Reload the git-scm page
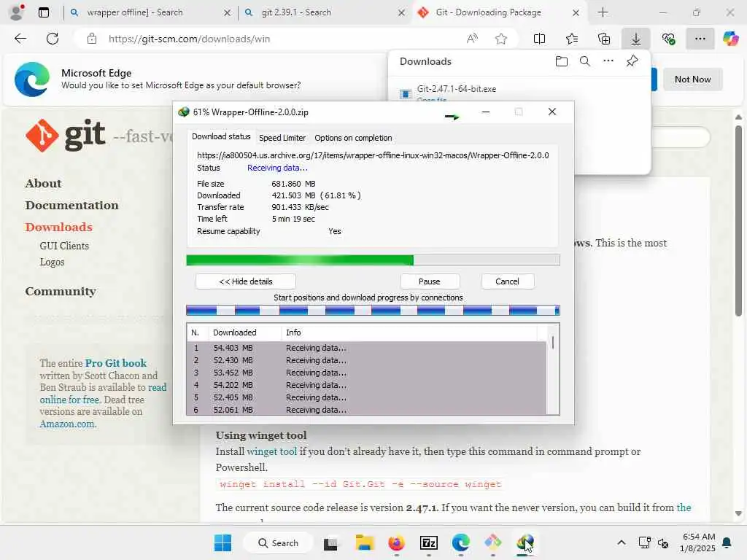Screen dimensions: 747x560 (x=53, y=39)
